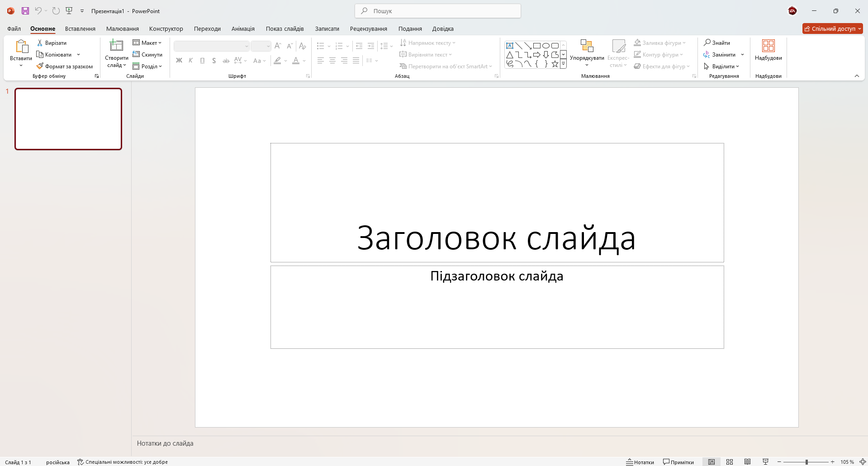Click the Скинути reset button
868x466 pixels.
pyautogui.click(x=147, y=55)
